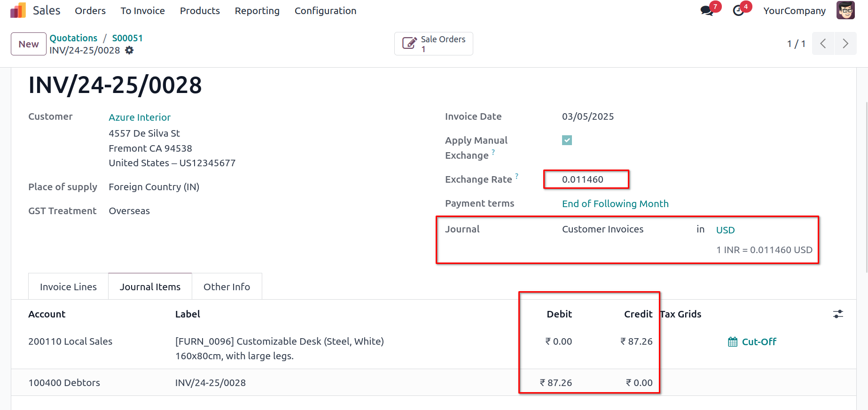Switch to the Invoice Lines tab
Viewport: 868px width, 410px height.
(68, 287)
